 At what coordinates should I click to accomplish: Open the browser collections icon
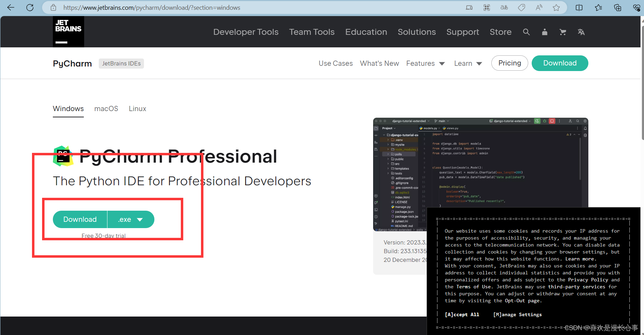618,7
